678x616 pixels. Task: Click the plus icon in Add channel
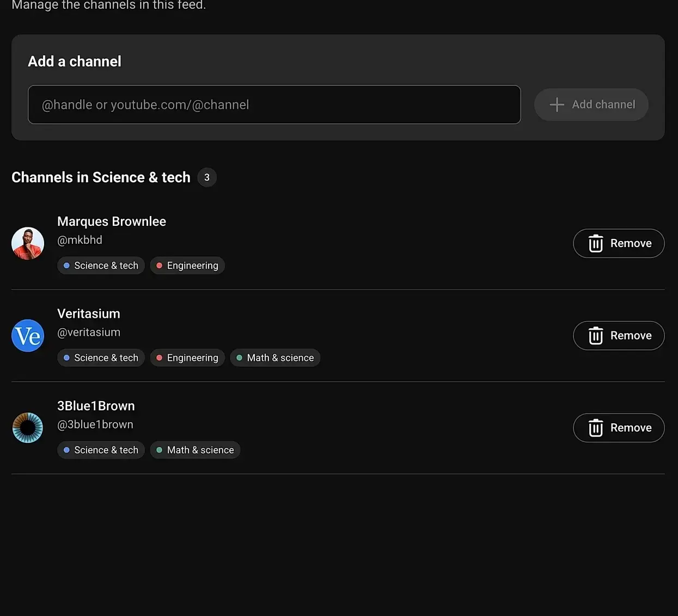(x=557, y=104)
